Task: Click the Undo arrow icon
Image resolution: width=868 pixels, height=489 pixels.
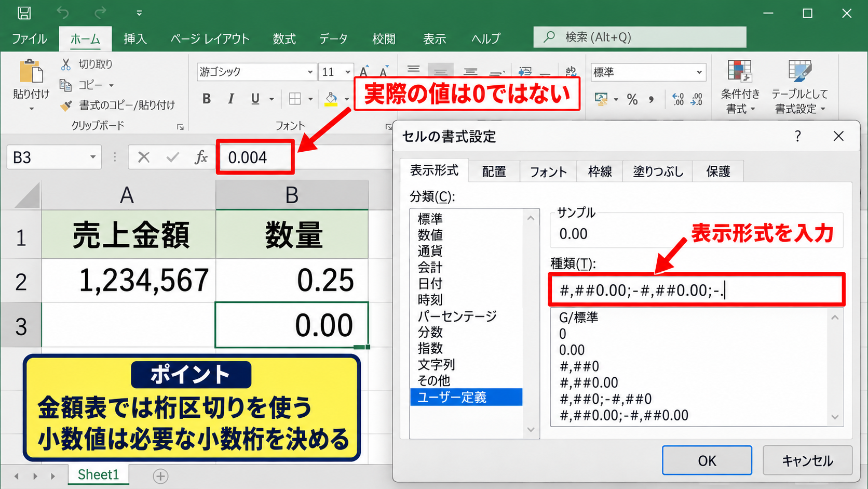Action: coord(62,12)
